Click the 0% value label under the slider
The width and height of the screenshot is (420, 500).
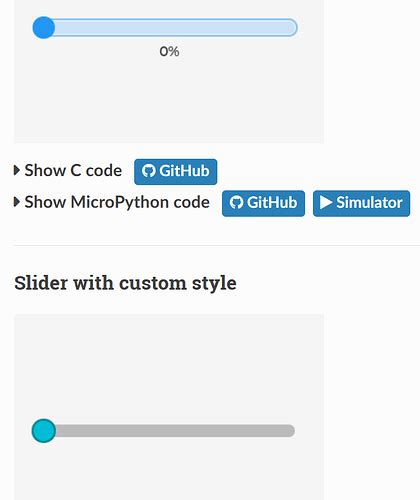pos(169,51)
